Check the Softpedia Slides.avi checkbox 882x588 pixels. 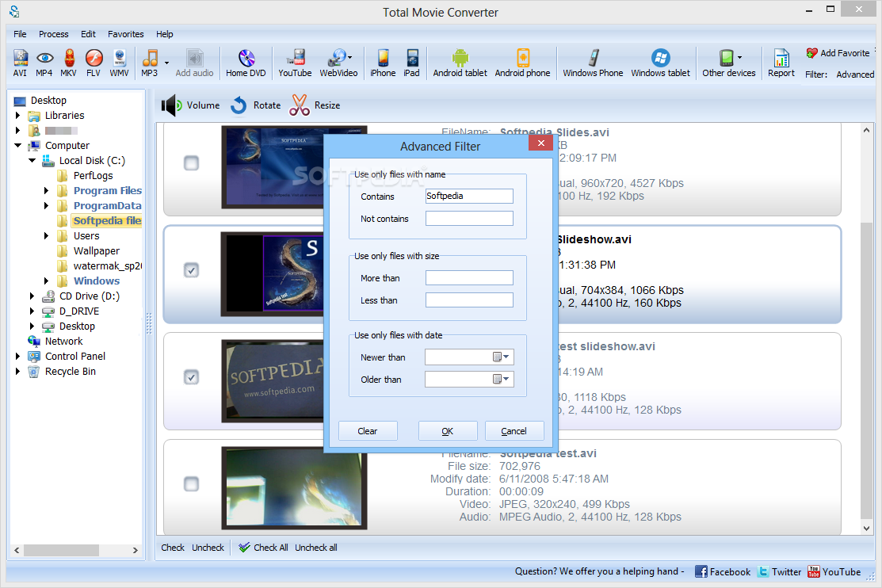point(191,163)
